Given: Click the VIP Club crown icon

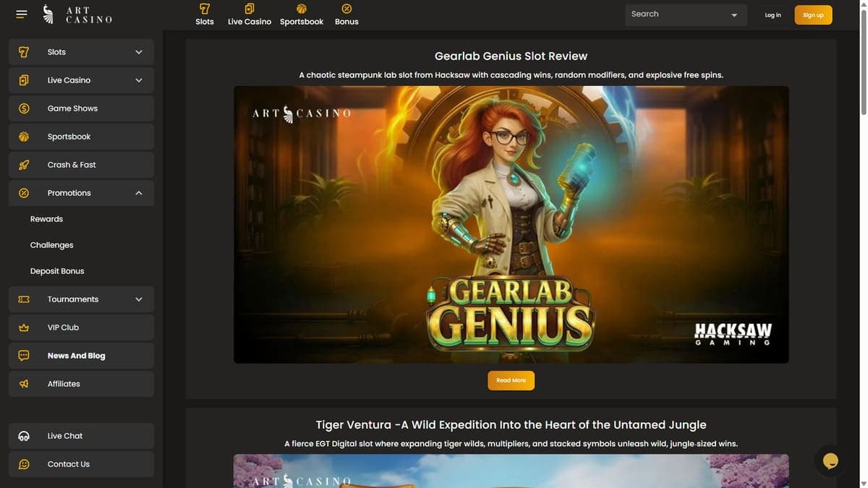Looking at the screenshot, I should pyautogui.click(x=24, y=328).
